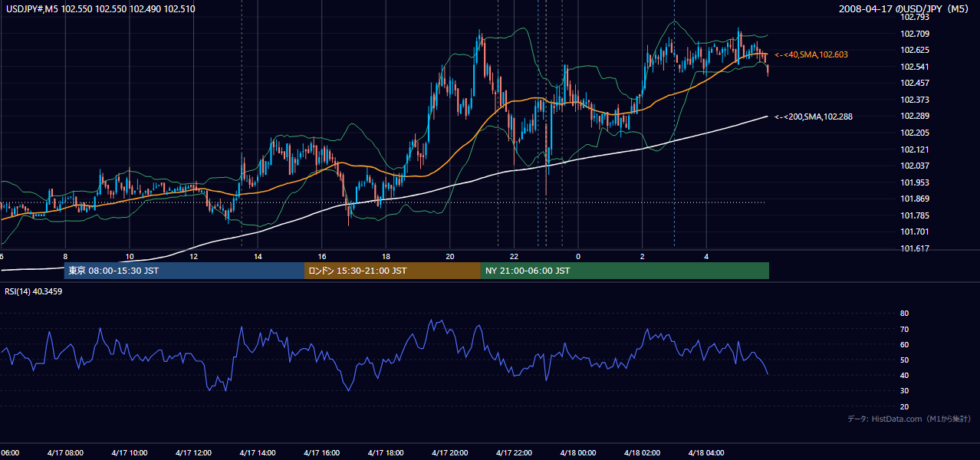Click the 4/18 02:00 bottom time label
The width and height of the screenshot is (980, 460).
[642, 452]
